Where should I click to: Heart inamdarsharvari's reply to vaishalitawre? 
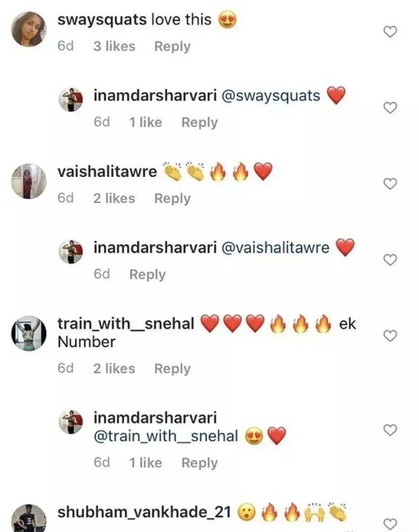coord(390,259)
